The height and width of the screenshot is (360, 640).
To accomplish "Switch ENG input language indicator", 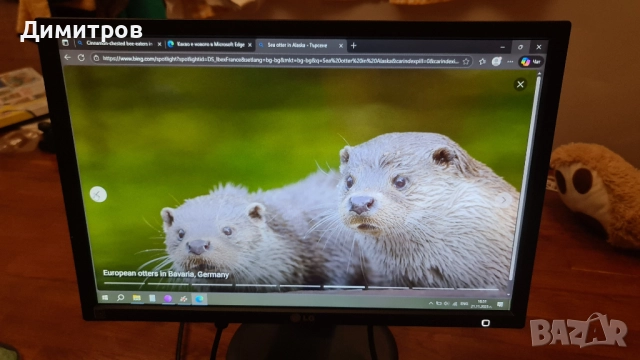I will click(464, 304).
